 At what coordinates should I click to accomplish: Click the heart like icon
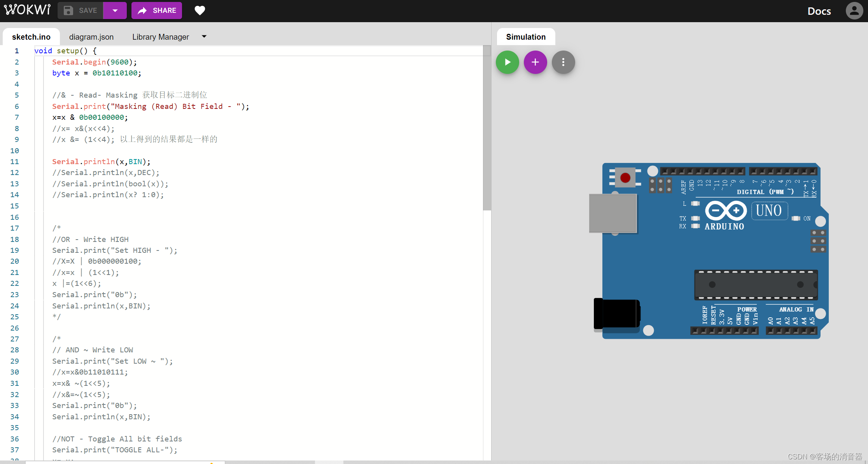(199, 11)
